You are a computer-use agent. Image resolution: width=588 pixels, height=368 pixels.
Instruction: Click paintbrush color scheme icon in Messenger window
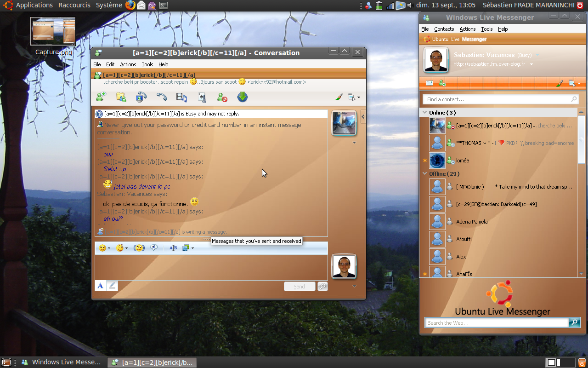pos(560,83)
